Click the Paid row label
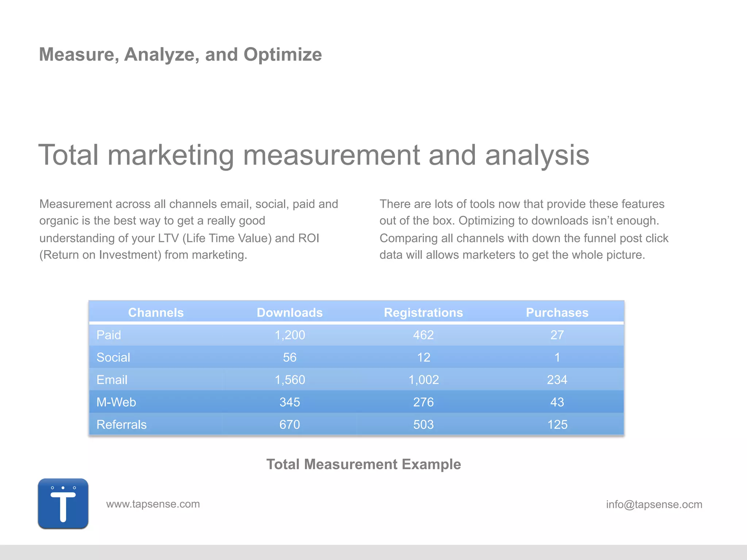 [109, 335]
